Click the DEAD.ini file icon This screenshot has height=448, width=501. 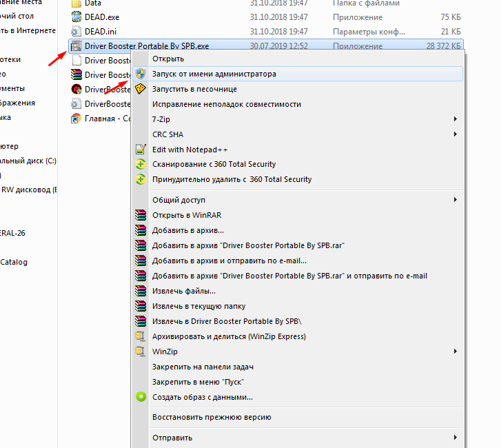pos(76,31)
